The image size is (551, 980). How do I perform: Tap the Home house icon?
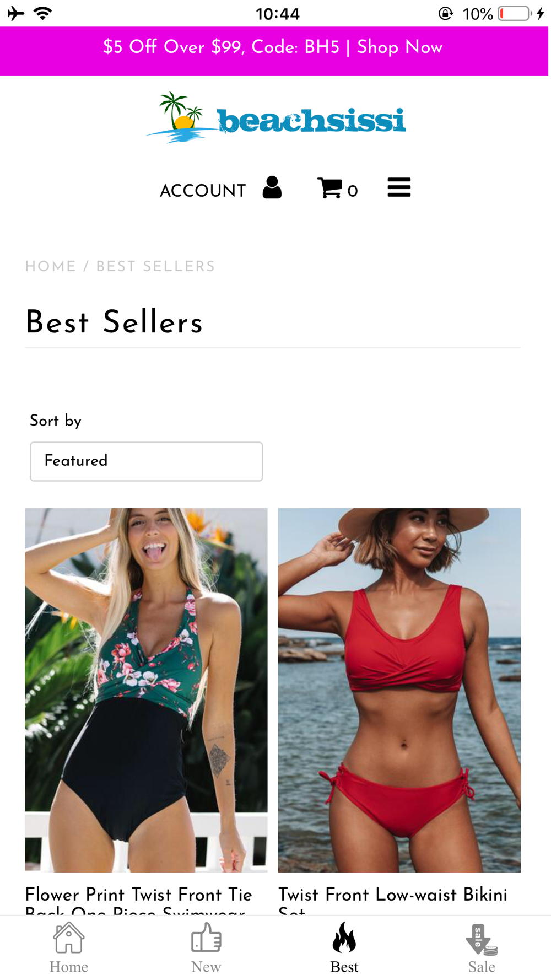tap(69, 938)
